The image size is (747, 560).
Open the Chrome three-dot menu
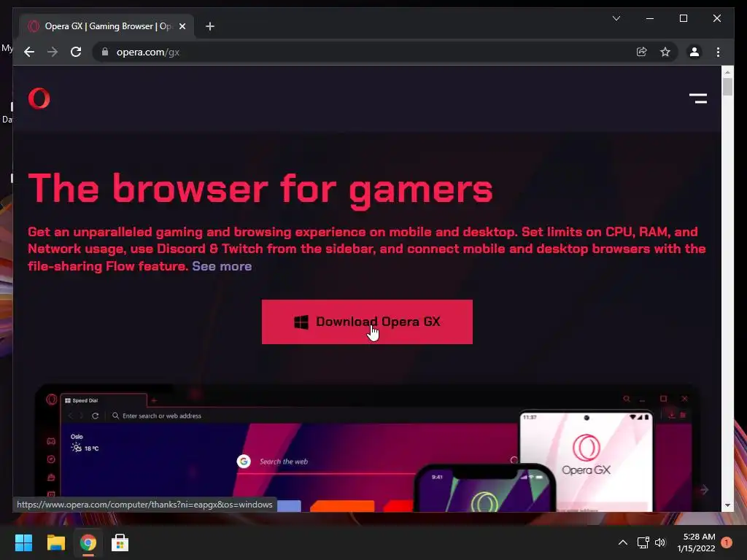[x=718, y=52]
